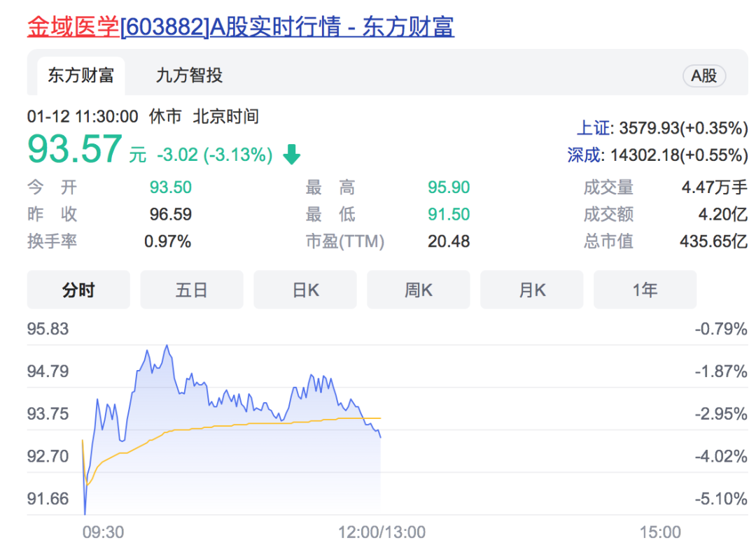Click the 95.83 price axis label
The height and width of the screenshot is (547, 756).
point(48,329)
